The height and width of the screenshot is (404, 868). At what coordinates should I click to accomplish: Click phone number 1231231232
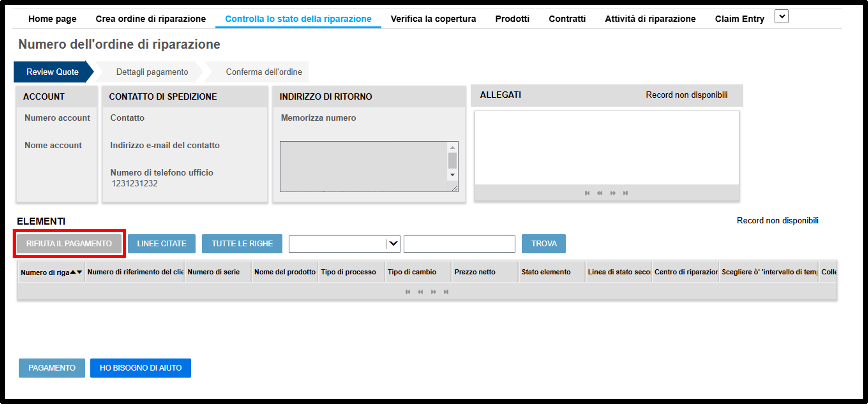tap(134, 183)
